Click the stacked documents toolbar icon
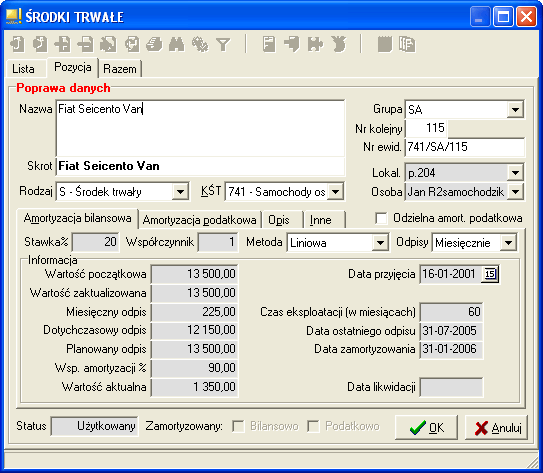543x473 pixels. (x=407, y=44)
